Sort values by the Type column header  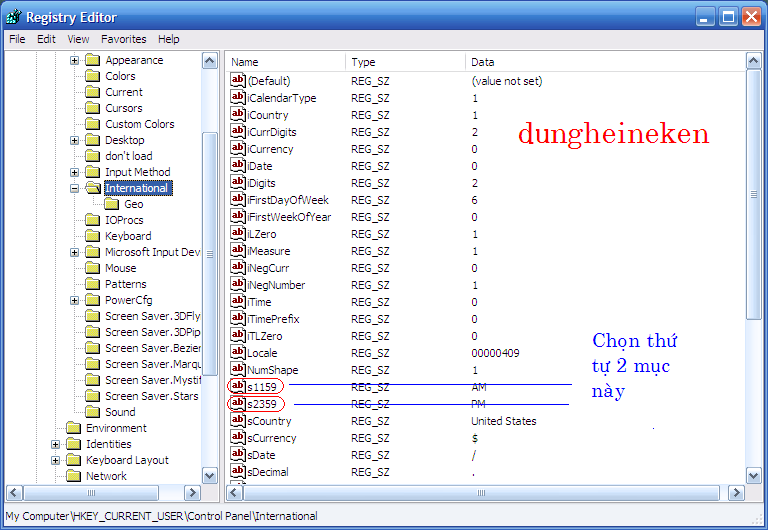(x=406, y=62)
